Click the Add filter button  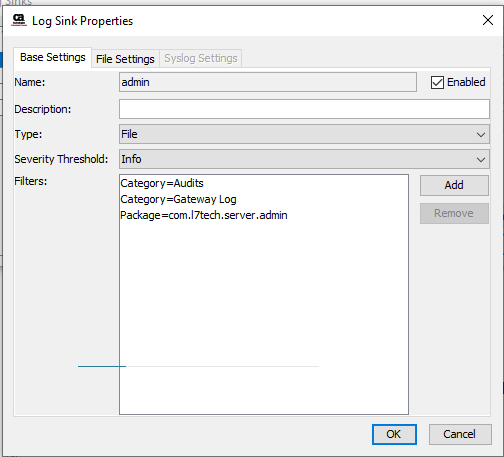454,185
